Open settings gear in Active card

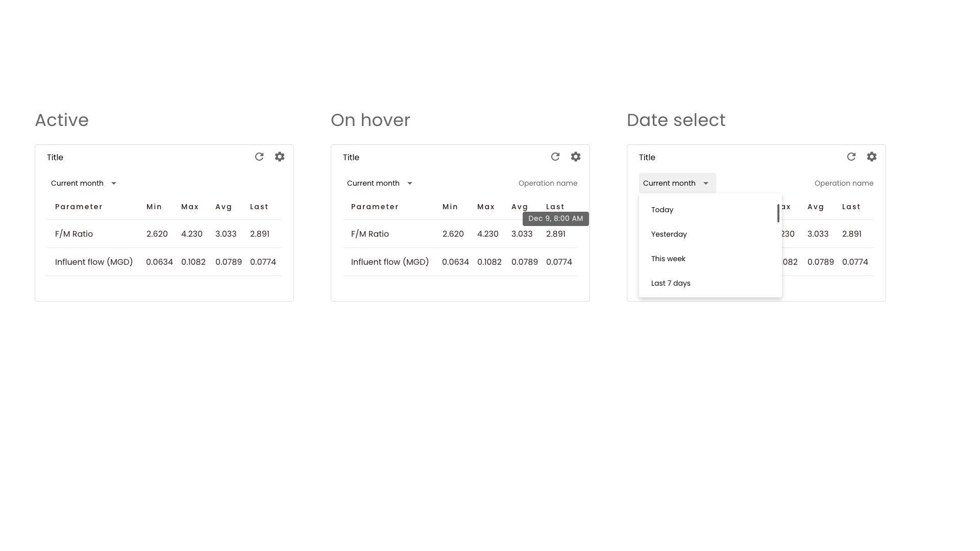pyautogui.click(x=280, y=157)
